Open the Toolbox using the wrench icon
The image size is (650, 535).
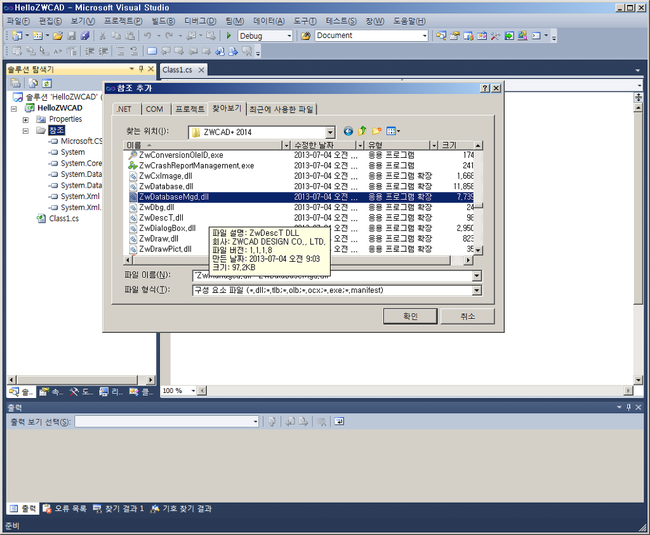pos(495,36)
